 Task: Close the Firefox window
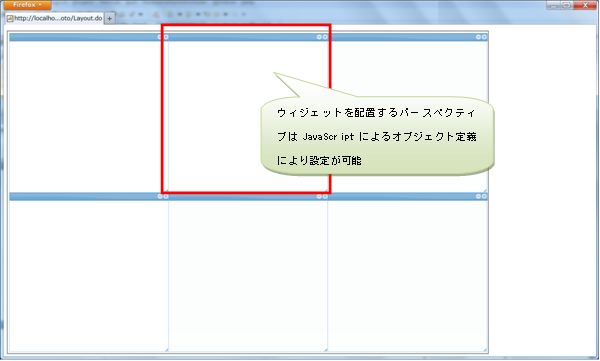pos(585,5)
